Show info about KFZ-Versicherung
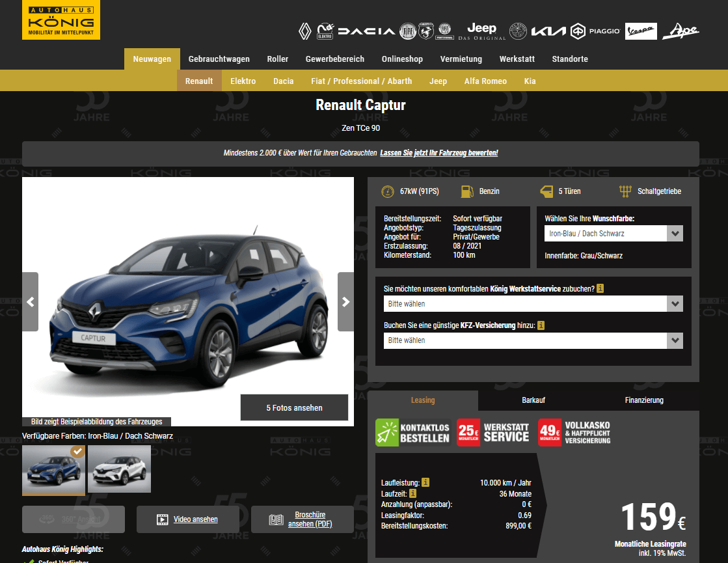Screen dimensions: 728x563 [x=541, y=325]
